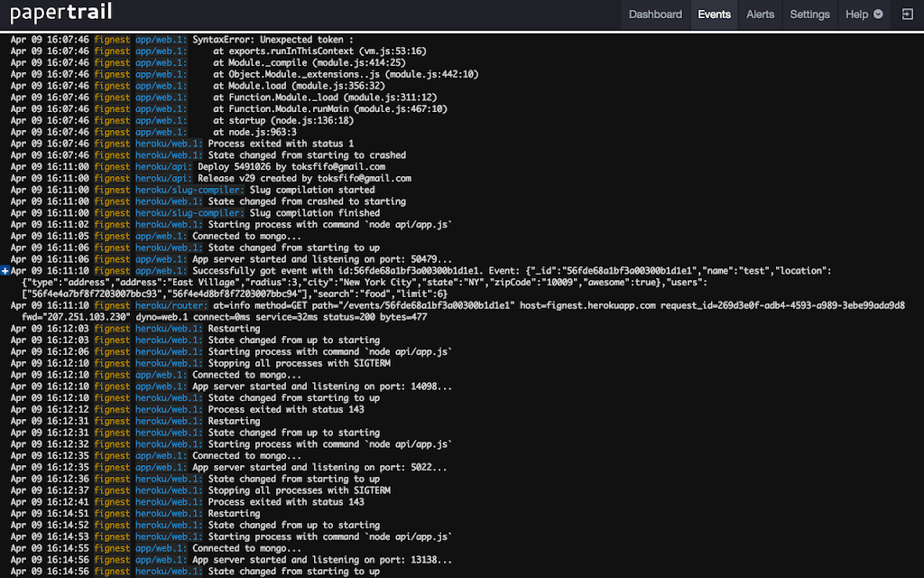Select 'at exports.runInThisContext (vm.js:53:16)' line

pos(319,51)
